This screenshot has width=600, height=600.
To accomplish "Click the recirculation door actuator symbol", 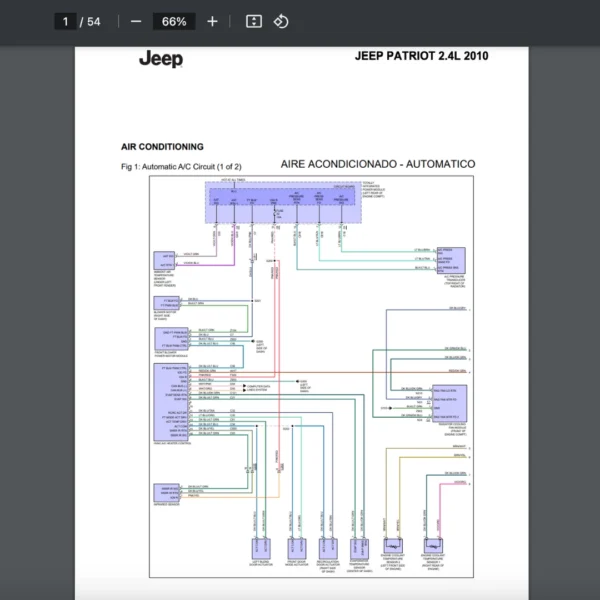I will tap(328, 548).
